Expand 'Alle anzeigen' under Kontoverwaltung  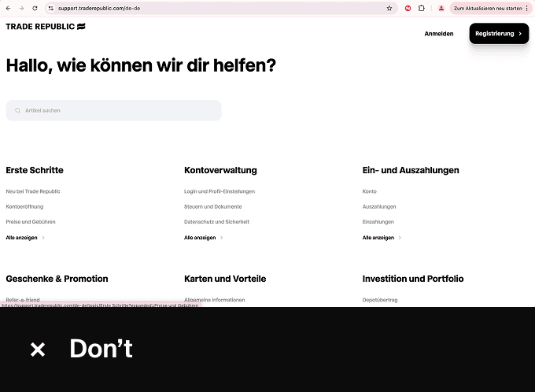click(x=203, y=238)
